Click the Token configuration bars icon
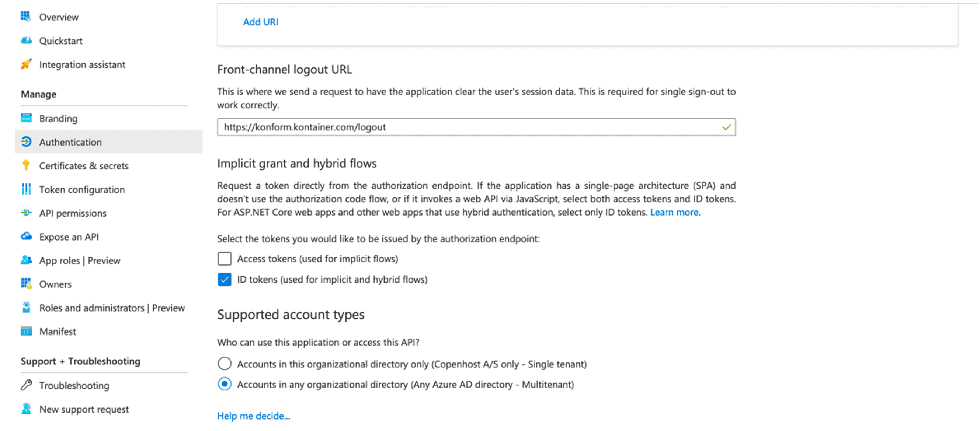Screen dimensions: 980x431 pos(26,189)
